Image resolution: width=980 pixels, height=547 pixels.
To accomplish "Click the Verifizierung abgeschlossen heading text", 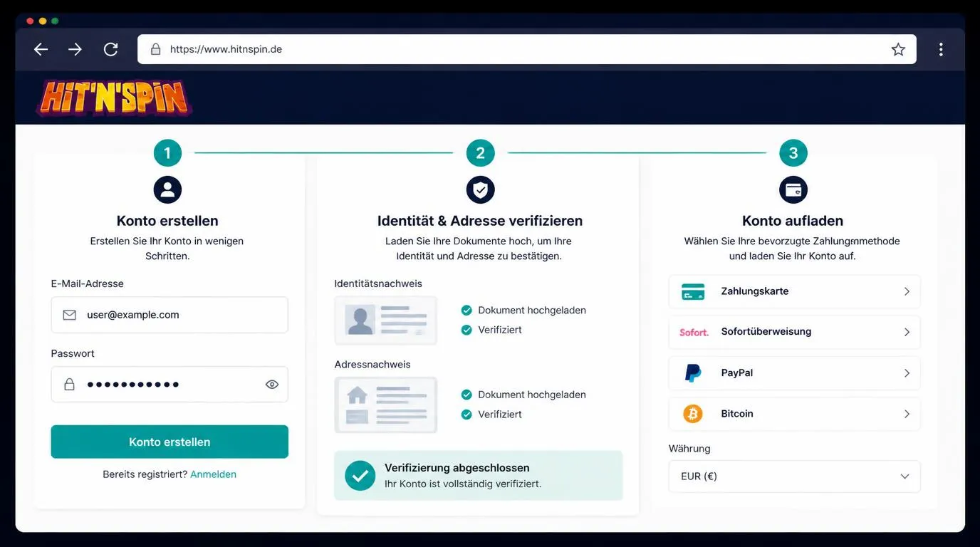I will [x=457, y=468].
